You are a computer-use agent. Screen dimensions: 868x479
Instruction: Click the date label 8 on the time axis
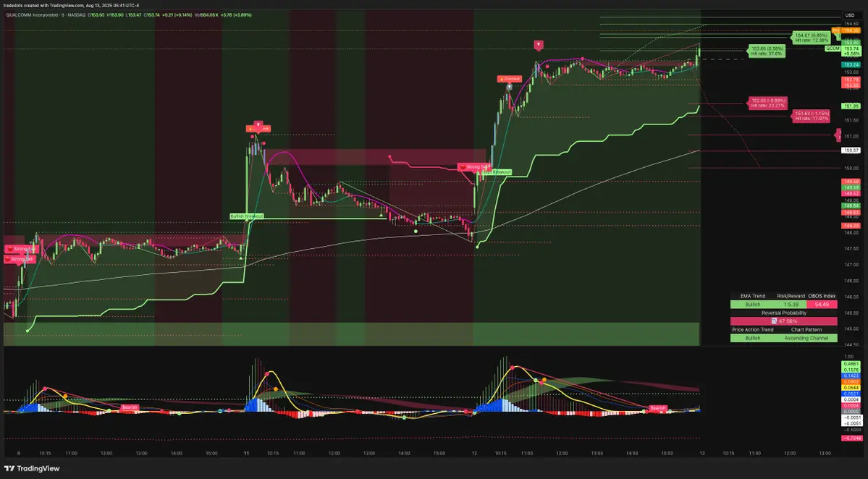coord(18,454)
